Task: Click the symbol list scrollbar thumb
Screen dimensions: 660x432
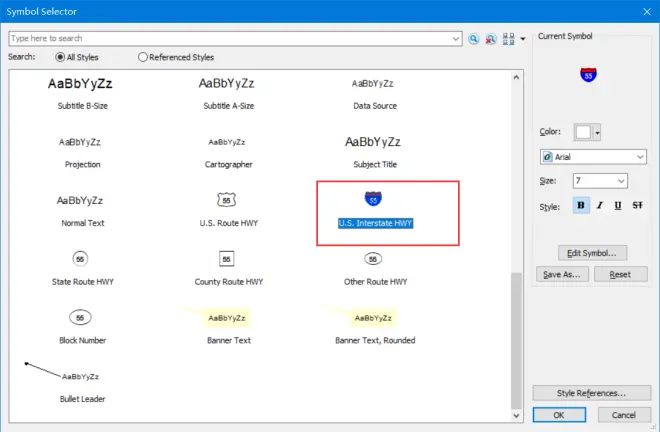Action: [x=516, y=341]
